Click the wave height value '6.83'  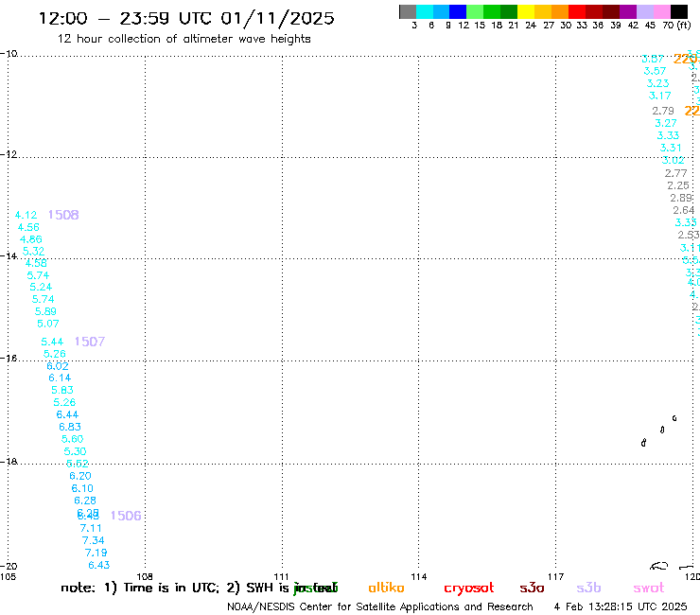coord(70,427)
